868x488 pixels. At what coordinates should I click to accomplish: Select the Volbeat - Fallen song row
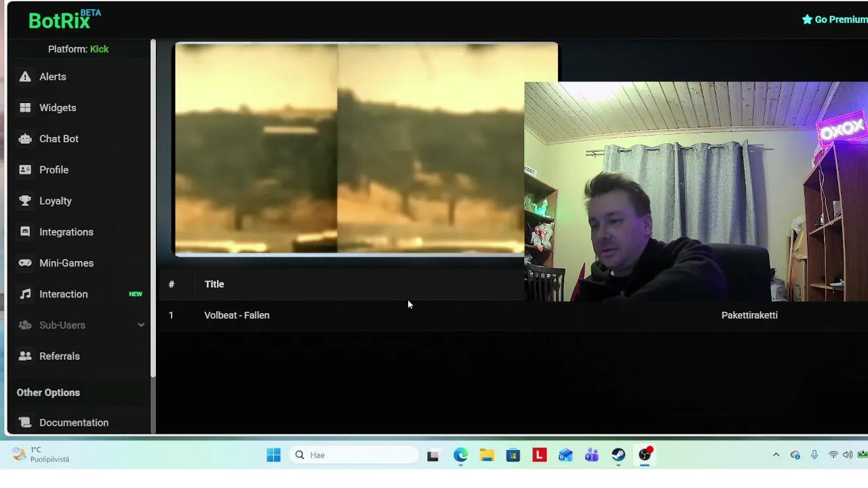coord(513,315)
